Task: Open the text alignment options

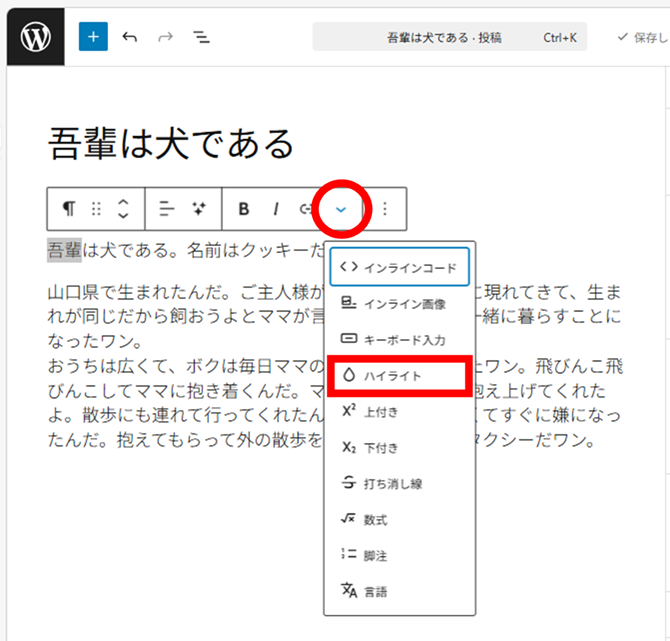Action: point(167,209)
